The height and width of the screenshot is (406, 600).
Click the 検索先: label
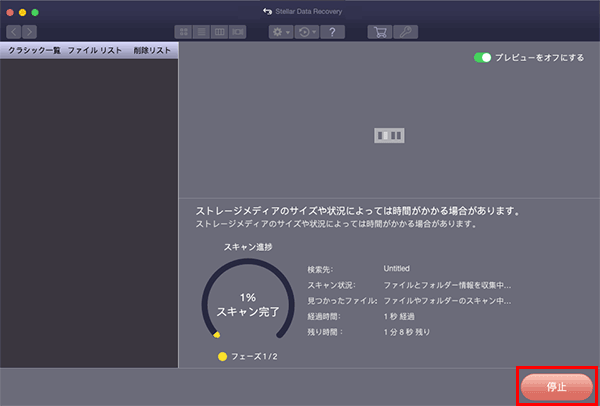coord(320,270)
